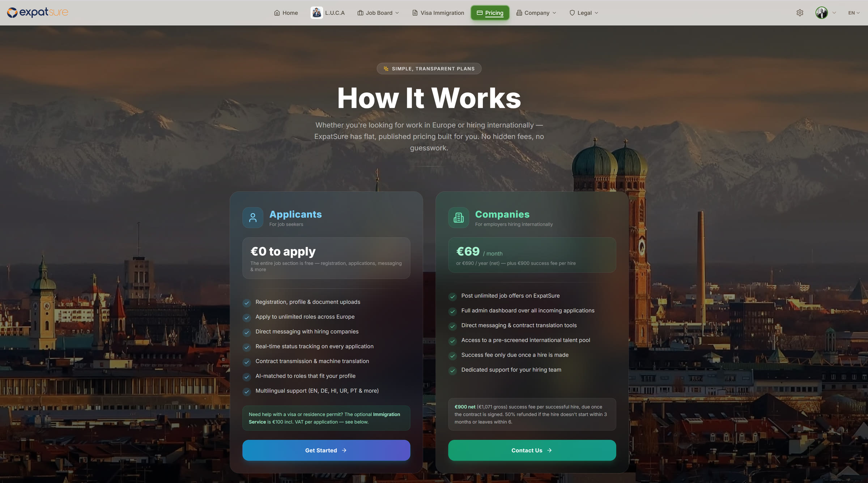This screenshot has width=868, height=483.
Task: Click the user profile avatar
Action: 821,13
